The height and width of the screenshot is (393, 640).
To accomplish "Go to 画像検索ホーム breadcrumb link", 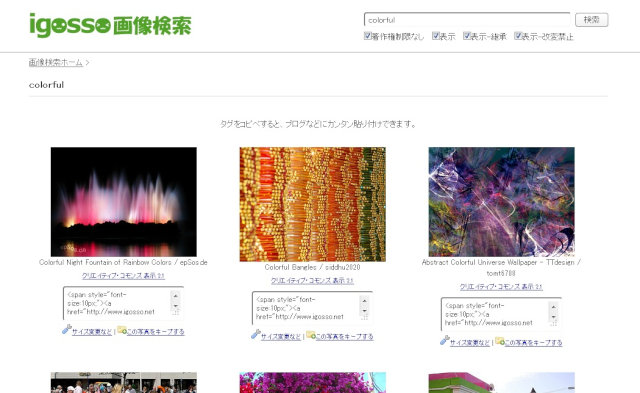I will 56,62.
